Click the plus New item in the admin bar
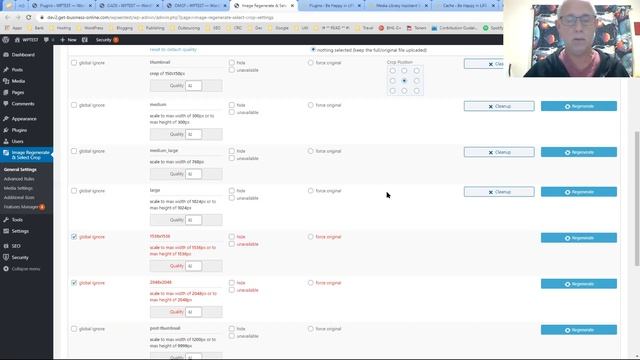The width and height of the screenshot is (640, 360). (x=68, y=40)
